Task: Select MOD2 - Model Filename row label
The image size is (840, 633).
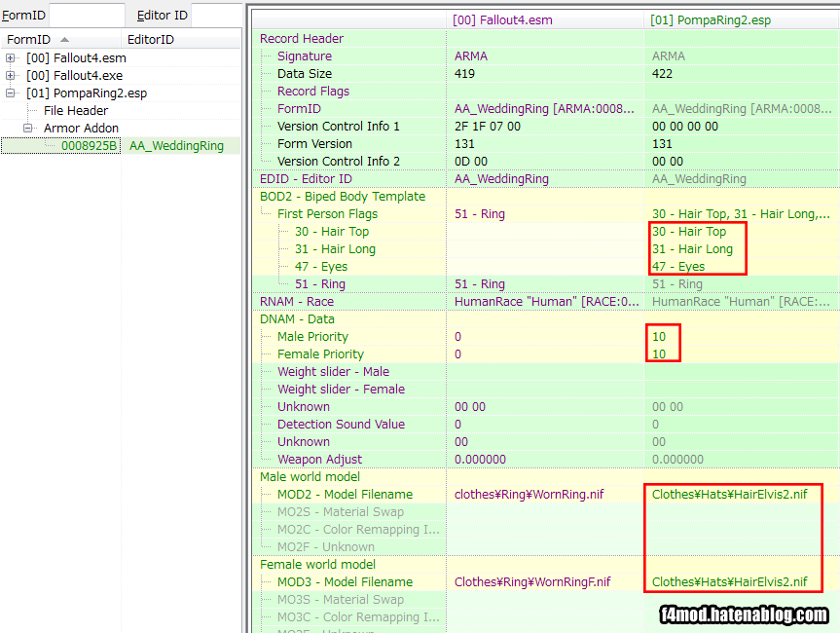Action: coord(345,495)
